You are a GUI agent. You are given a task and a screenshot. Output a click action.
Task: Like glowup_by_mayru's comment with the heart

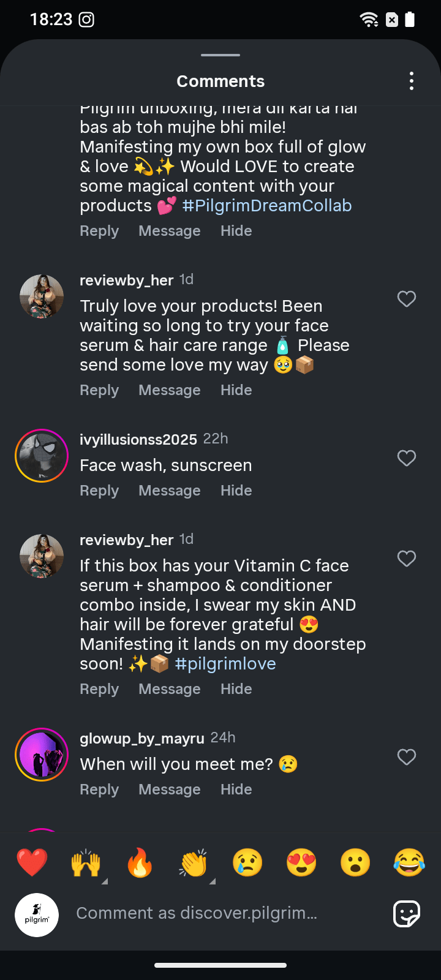407,757
